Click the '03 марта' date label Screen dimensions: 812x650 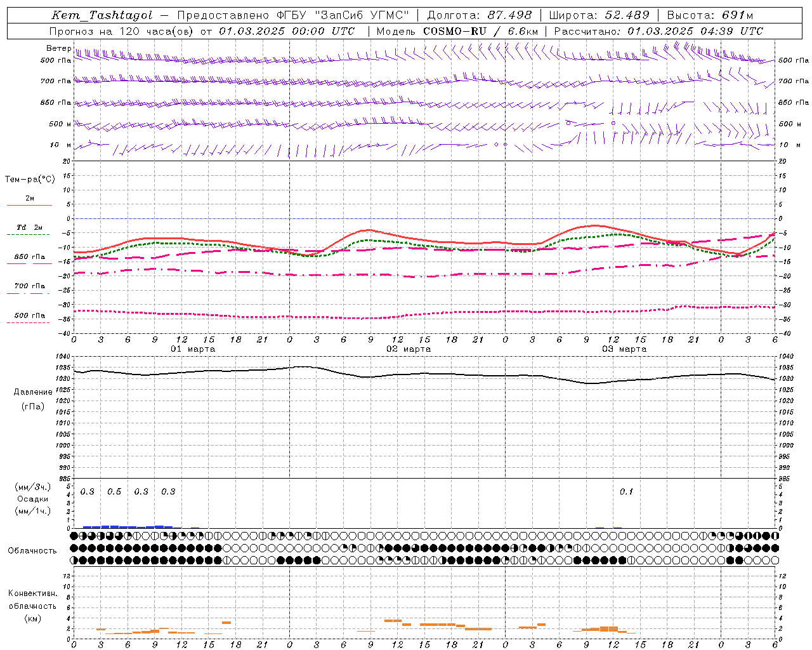coord(624,349)
